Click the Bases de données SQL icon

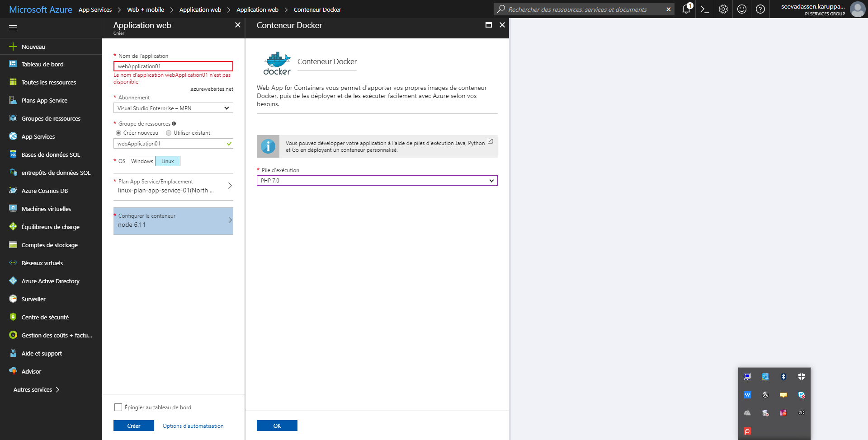pos(13,154)
